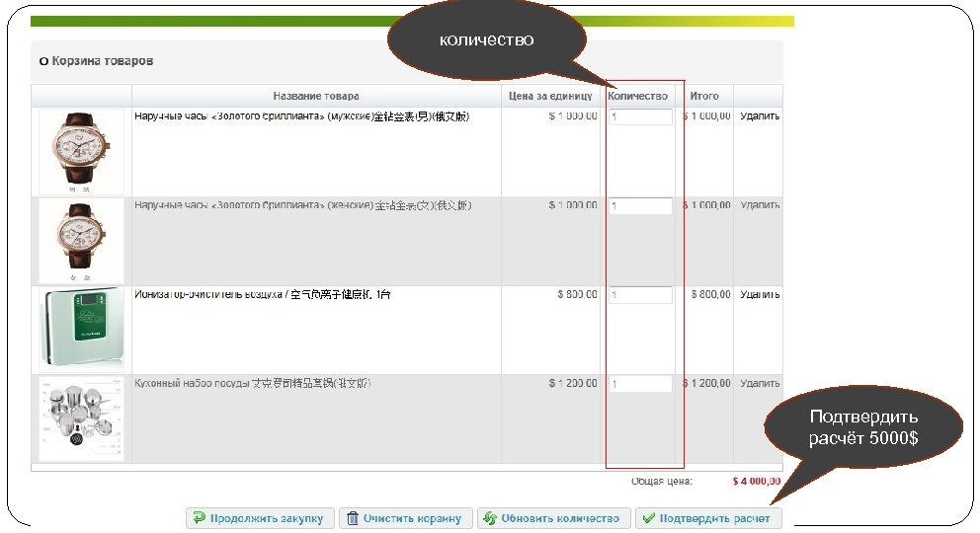The height and width of the screenshot is (533, 980).
Task: Empty the cart with Очистить корзину button
Action: point(406,518)
